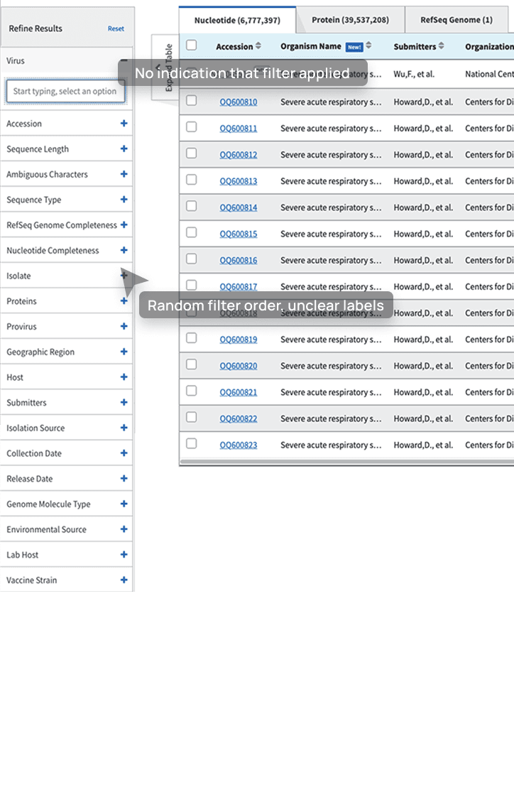Open the Host filter plus icon
This screenshot has width=514, height=812.
click(x=124, y=377)
